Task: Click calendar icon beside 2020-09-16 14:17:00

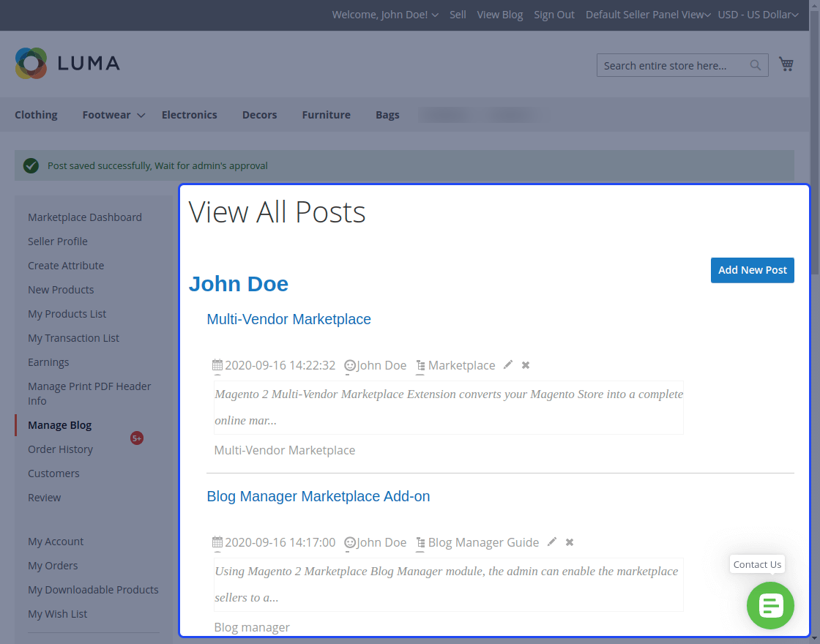Action: pos(217,542)
